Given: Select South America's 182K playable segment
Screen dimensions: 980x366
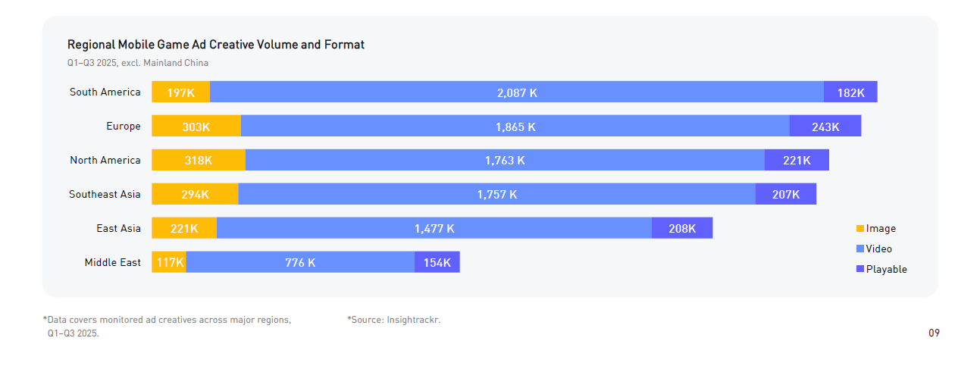Looking at the screenshot, I should (850, 92).
